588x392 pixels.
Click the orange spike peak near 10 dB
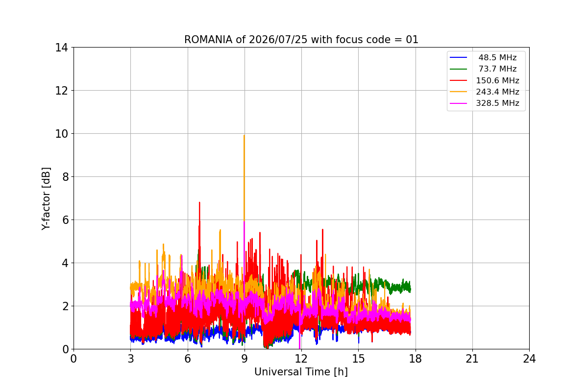[244, 136]
